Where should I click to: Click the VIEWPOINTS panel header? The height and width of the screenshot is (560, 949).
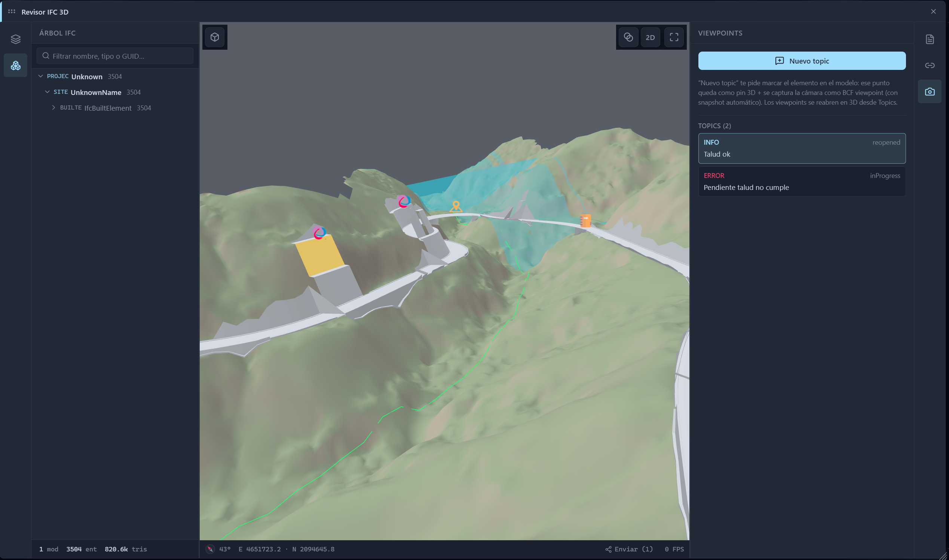tap(720, 33)
